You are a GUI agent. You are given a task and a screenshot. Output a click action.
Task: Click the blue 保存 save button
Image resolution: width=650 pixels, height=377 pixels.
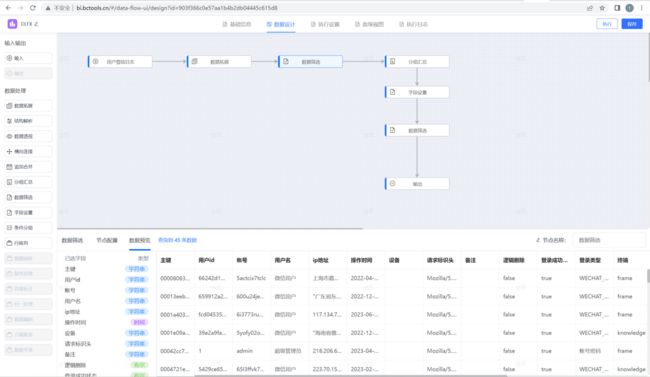[632, 24]
